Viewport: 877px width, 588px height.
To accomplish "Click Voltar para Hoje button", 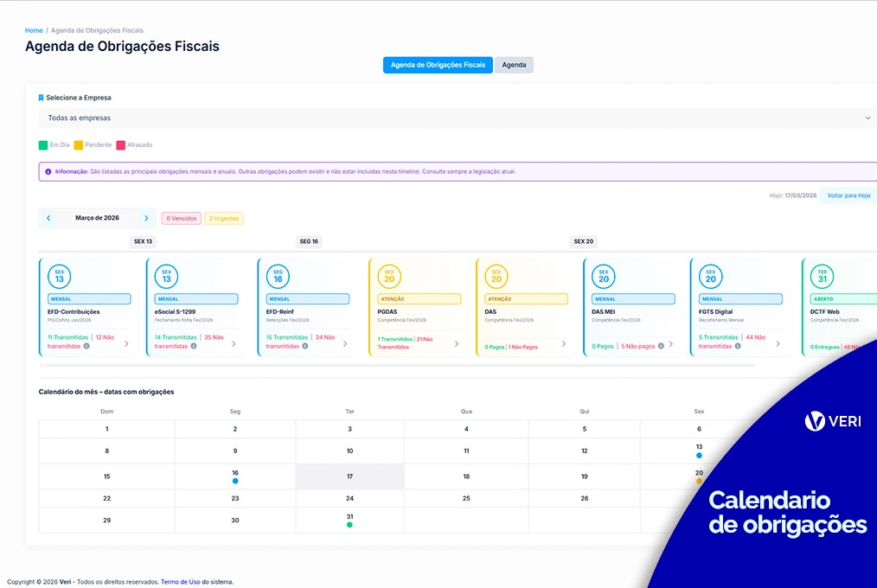I will coord(848,195).
